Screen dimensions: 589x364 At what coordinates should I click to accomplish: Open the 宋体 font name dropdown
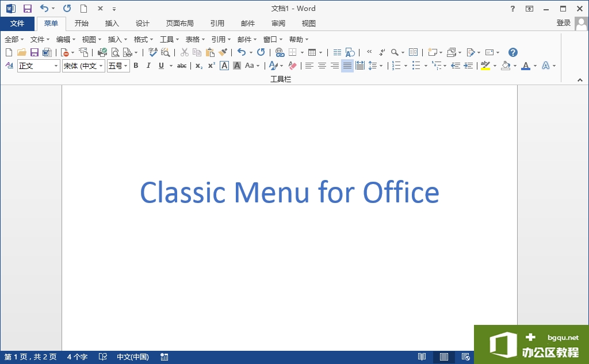101,66
